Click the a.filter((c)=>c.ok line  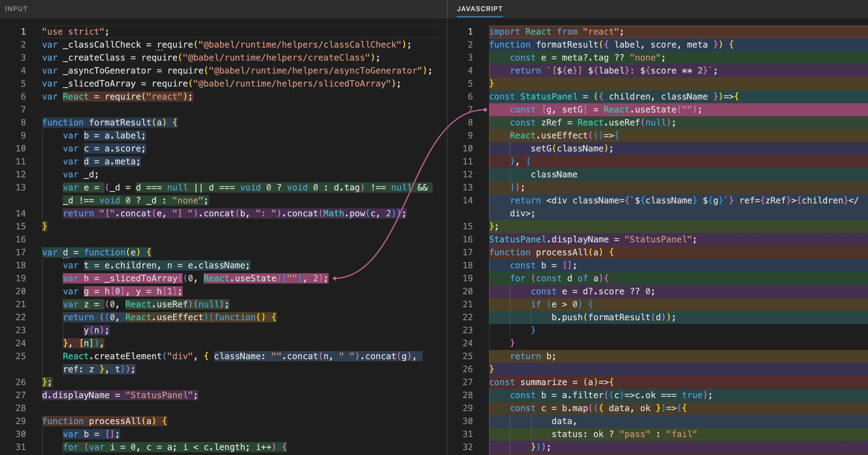pyautogui.click(x=611, y=395)
